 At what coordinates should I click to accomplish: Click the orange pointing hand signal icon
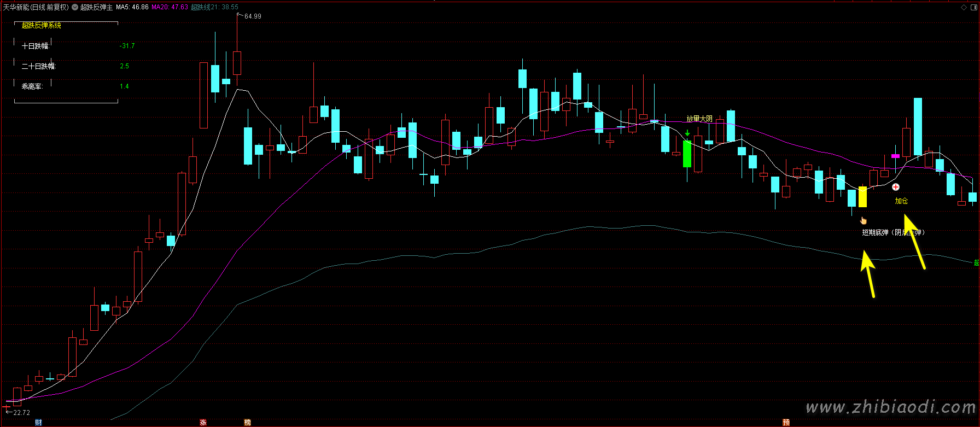pos(864,220)
